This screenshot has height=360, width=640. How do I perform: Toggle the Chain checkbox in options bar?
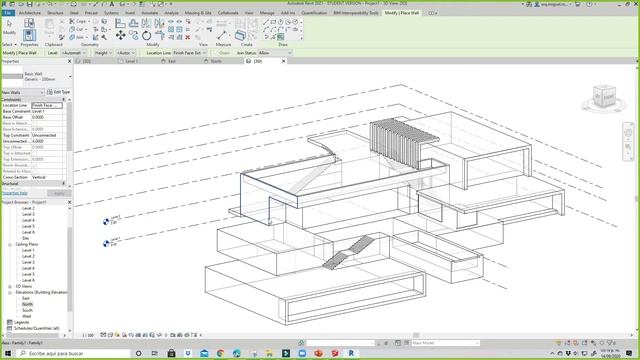point(215,53)
